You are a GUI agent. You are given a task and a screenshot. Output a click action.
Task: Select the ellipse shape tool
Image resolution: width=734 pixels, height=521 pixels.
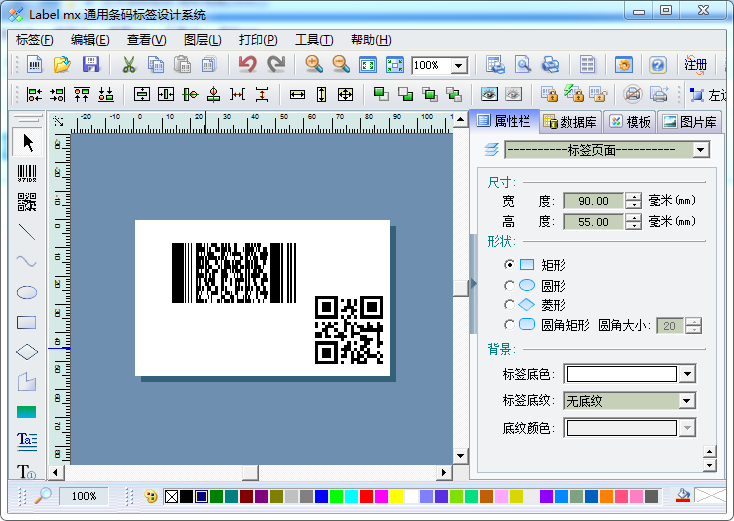[27, 293]
